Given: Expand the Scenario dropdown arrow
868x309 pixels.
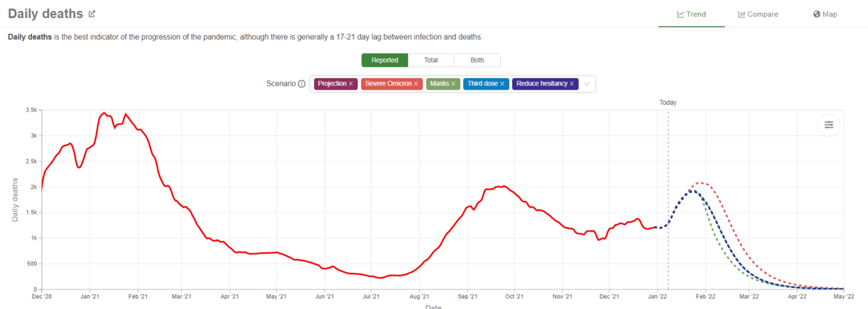Looking at the screenshot, I should click(x=587, y=84).
